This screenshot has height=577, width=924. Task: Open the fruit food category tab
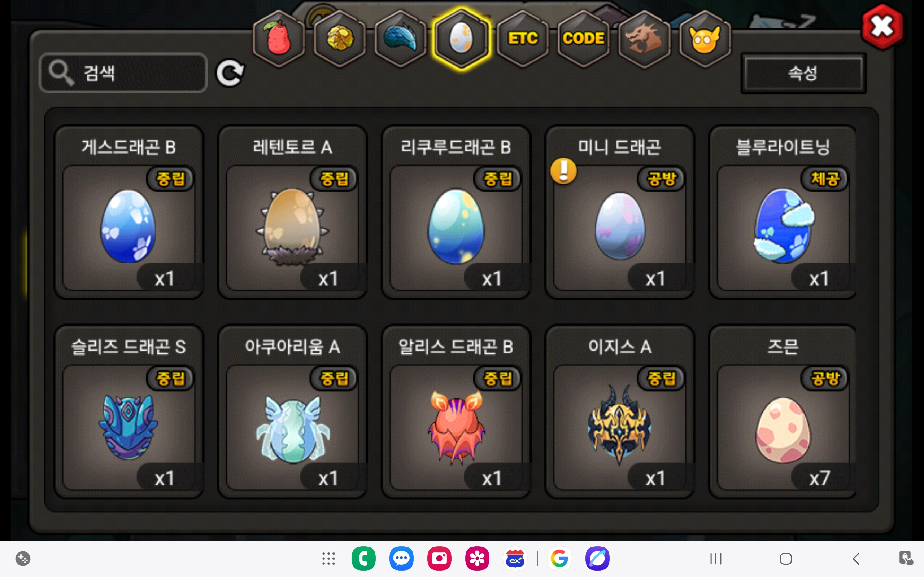pos(278,39)
